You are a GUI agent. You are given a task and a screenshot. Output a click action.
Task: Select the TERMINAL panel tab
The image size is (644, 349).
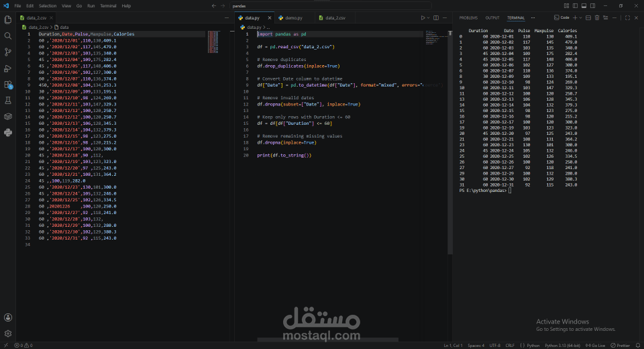(x=515, y=17)
